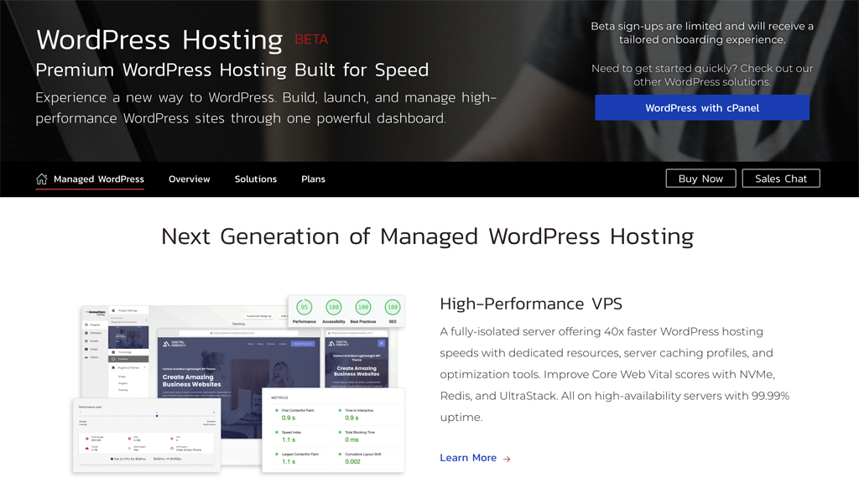This screenshot has width=859, height=504.
Task: Open Sales Chat
Action: point(781,179)
